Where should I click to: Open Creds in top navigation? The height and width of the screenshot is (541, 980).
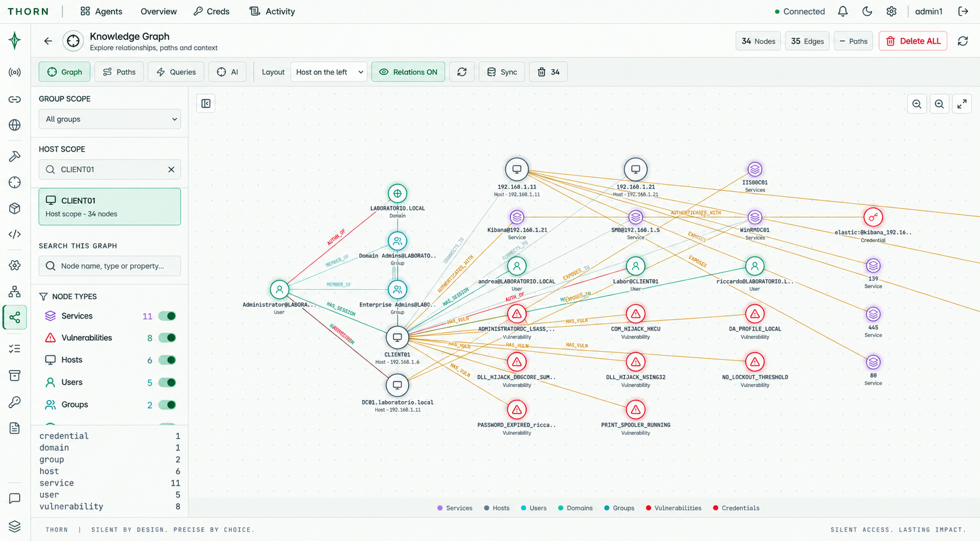click(x=211, y=12)
